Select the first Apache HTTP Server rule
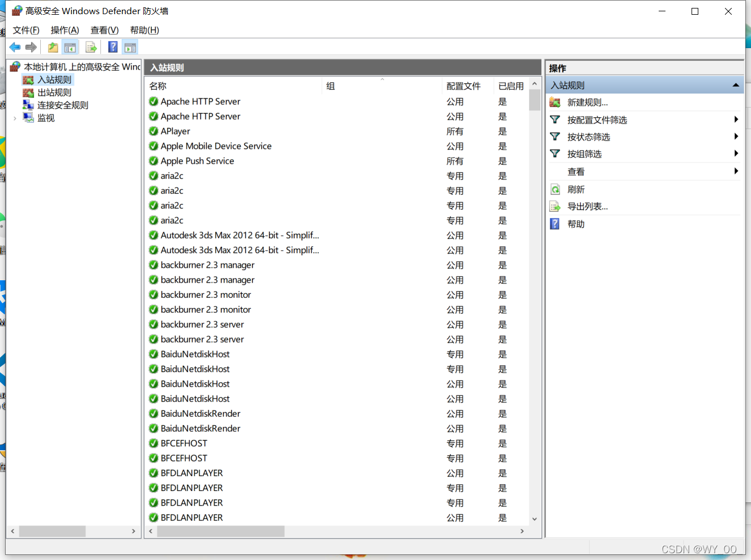751x560 pixels. point(336,101)
